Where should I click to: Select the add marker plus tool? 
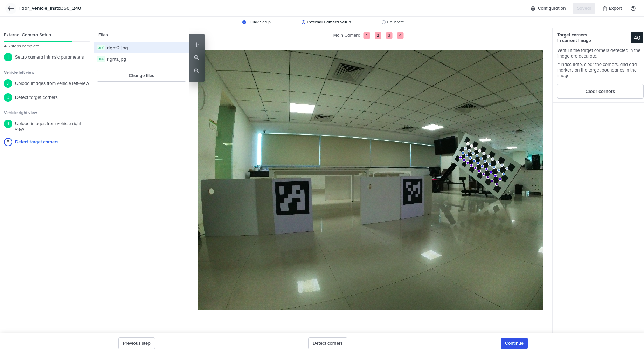pos(197,45)
